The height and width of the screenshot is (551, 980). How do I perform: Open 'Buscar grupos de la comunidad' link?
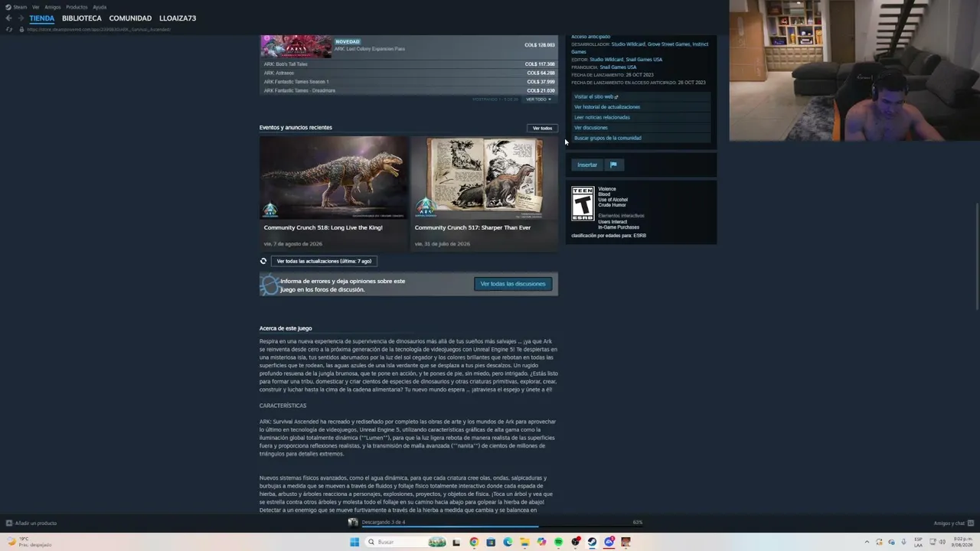[x=608, y=138]
